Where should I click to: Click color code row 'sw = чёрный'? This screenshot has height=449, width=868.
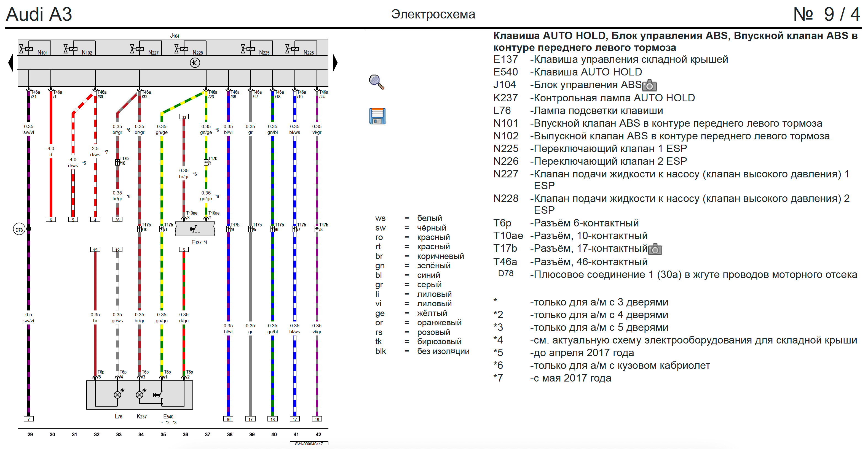coord(410,228)
